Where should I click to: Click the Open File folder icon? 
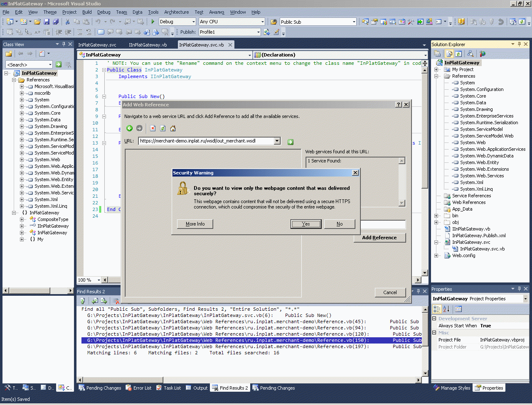(37, 22)
